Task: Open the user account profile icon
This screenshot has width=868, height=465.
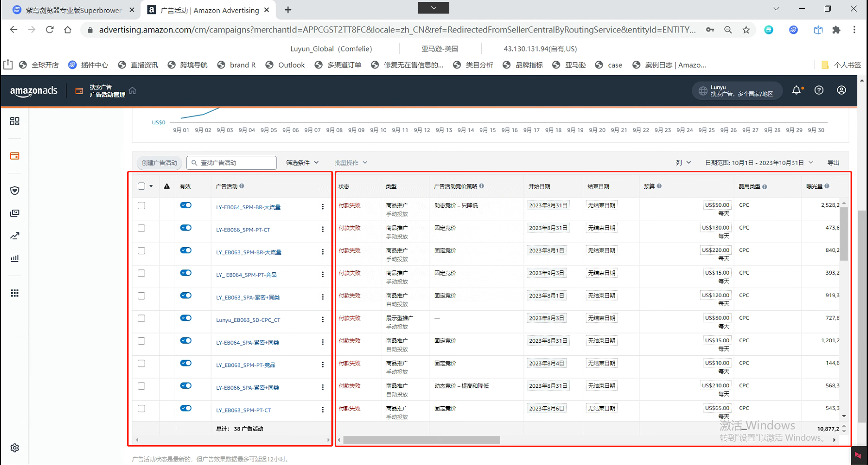Action: pos(841,90)
